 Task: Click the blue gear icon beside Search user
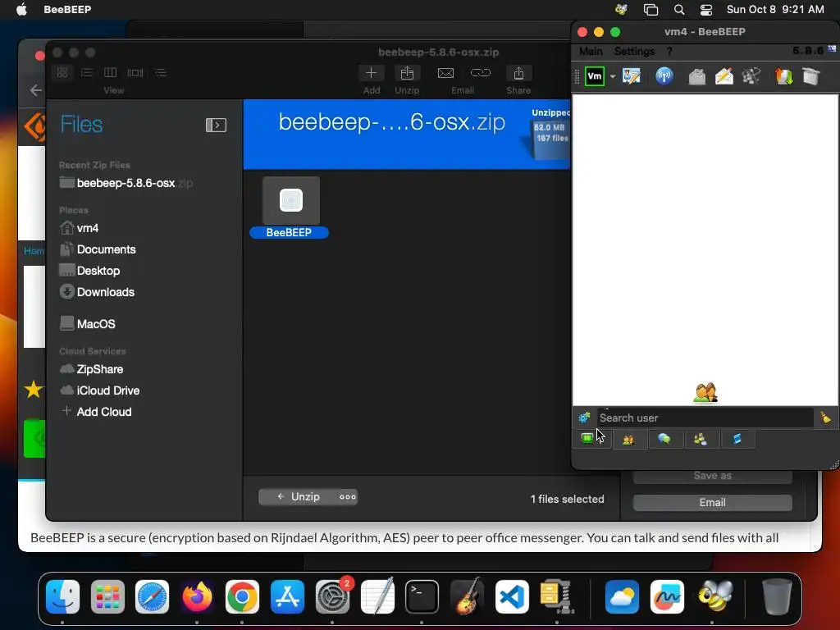pyautogui.click(x=584, y=418)
